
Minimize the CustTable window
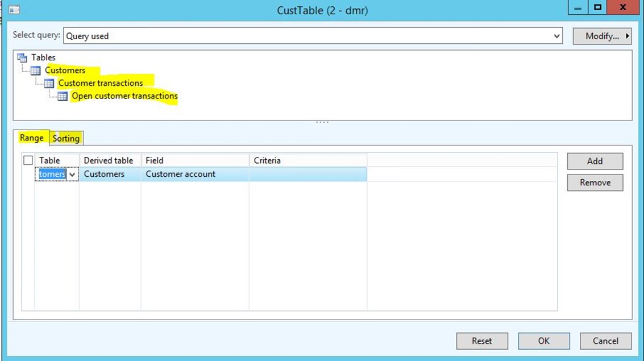[578, 7]
